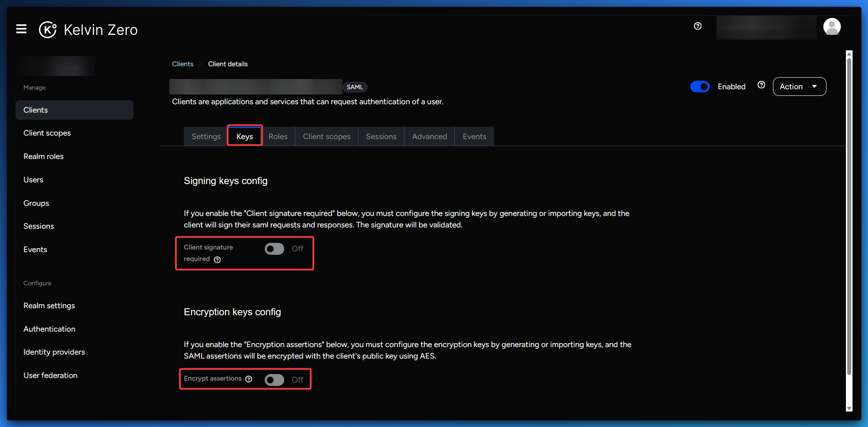Click the Kelvin Zero logo icon

tap(48, 30)
